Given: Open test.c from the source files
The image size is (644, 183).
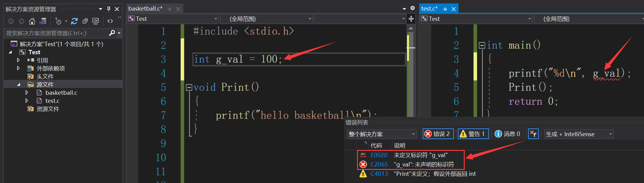Looking at the screenshot, I should click(x=52, y=101).
